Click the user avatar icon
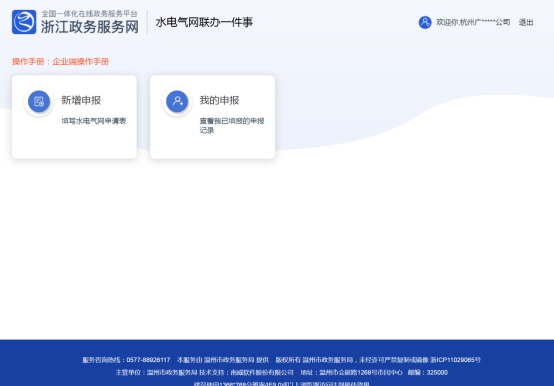This screenshot has height=386, width=554. 425,22
